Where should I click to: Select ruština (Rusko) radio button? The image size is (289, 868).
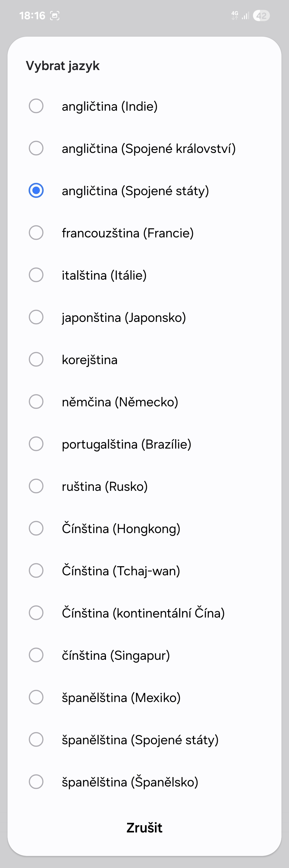36,486
